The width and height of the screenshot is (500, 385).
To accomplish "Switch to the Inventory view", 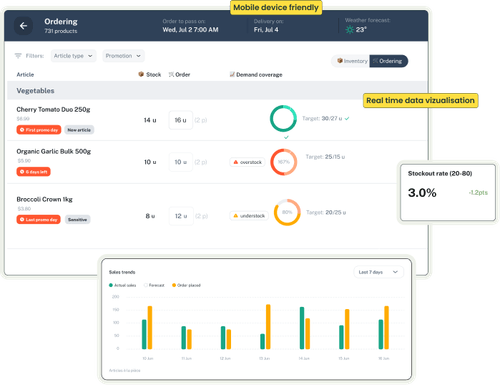I will coord(351,61).
